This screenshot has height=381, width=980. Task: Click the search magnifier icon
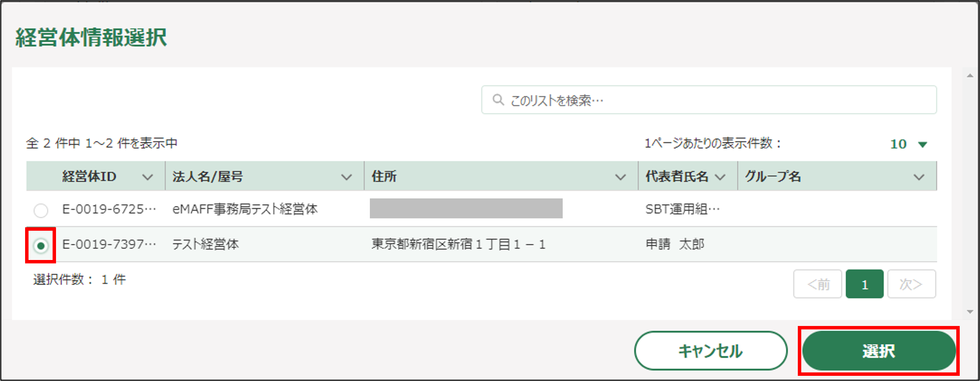point(498,100)
